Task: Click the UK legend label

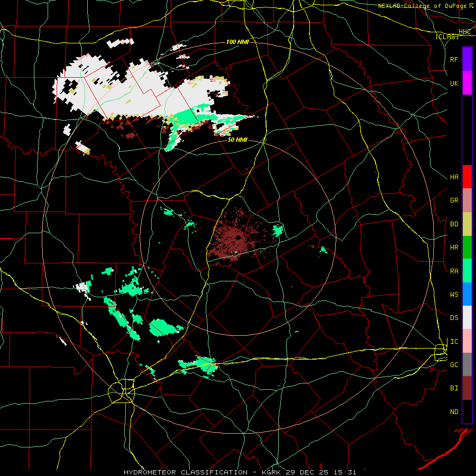Action: click(x=454, y=83)
